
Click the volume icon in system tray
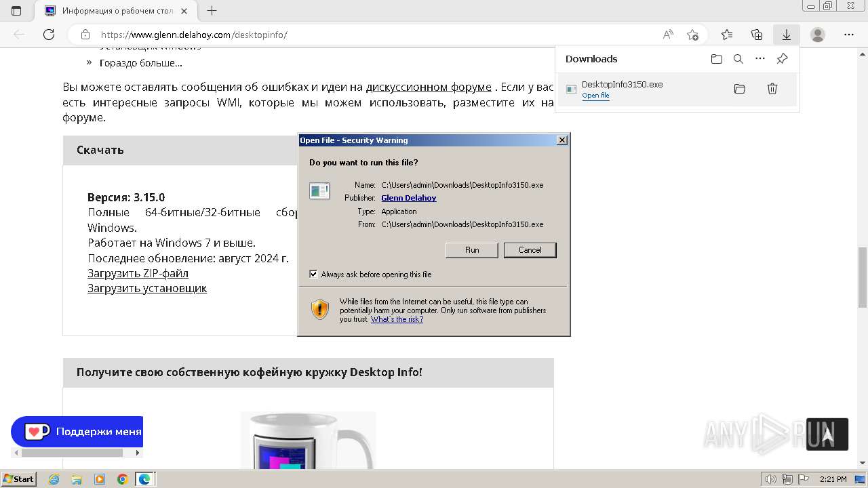coord(772,479)
